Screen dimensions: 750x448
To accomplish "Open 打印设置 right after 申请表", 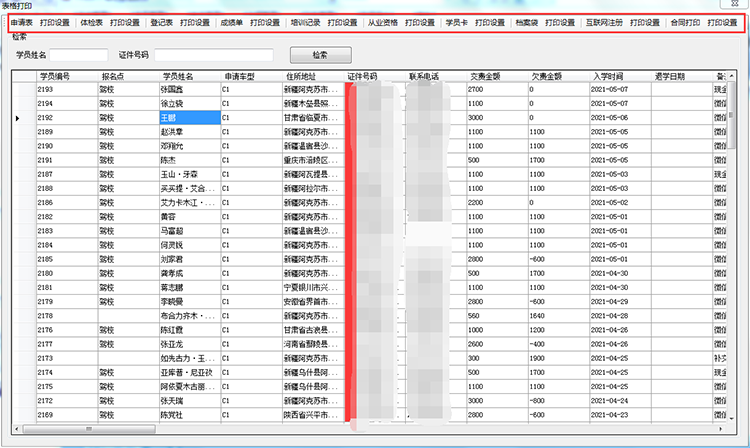I will (x=55, y=21).
